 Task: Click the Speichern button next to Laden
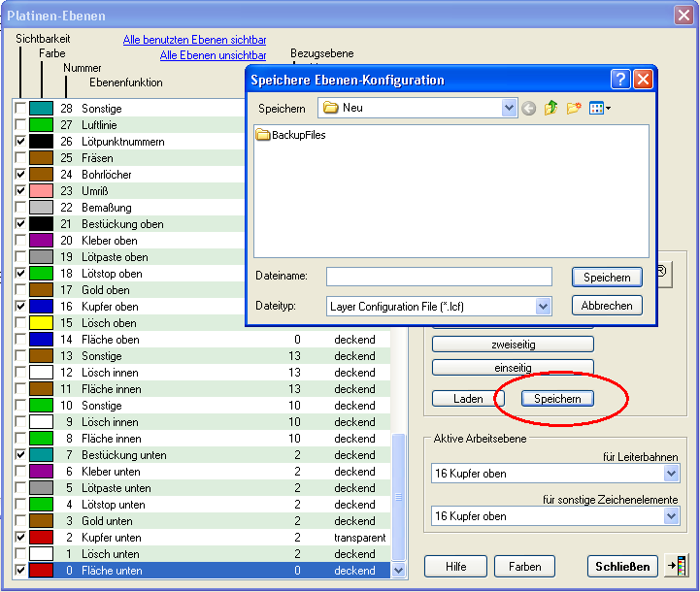tap(557, 398)
